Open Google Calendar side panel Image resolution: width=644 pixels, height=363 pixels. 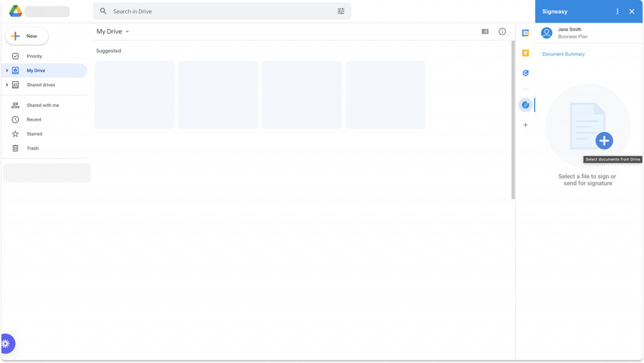(x=526, y=31)
